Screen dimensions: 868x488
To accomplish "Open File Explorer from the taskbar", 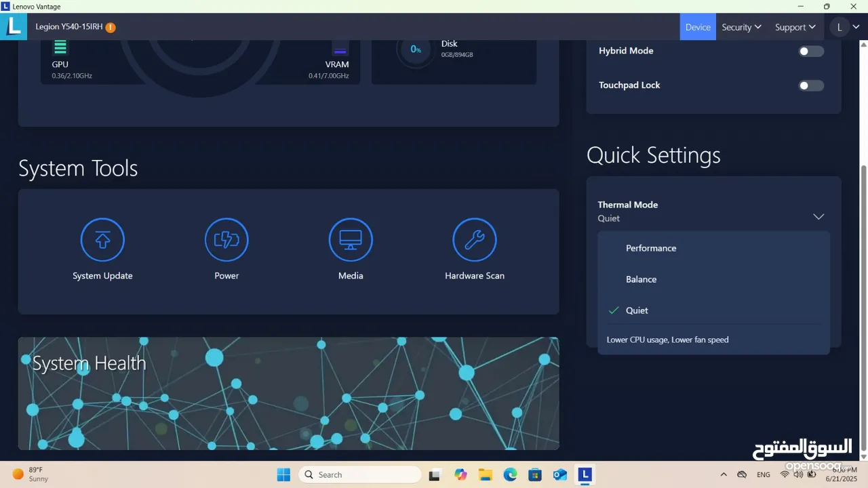I will click(x=485, y=474).
